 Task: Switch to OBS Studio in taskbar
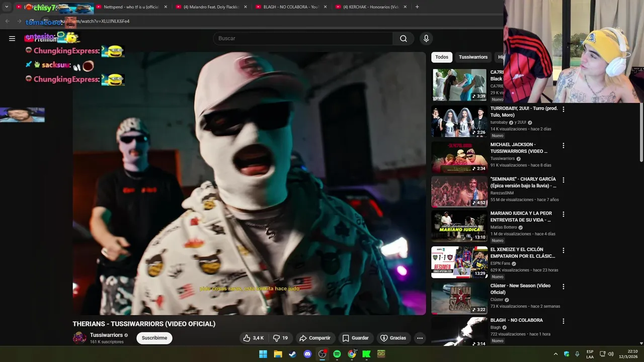pos(322,354)
